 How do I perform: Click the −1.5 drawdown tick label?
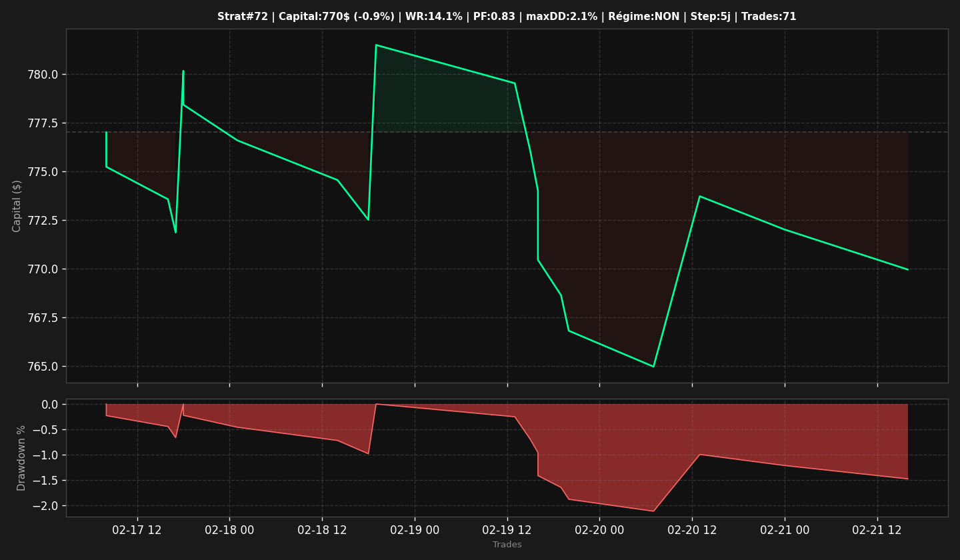pos(45,481)
